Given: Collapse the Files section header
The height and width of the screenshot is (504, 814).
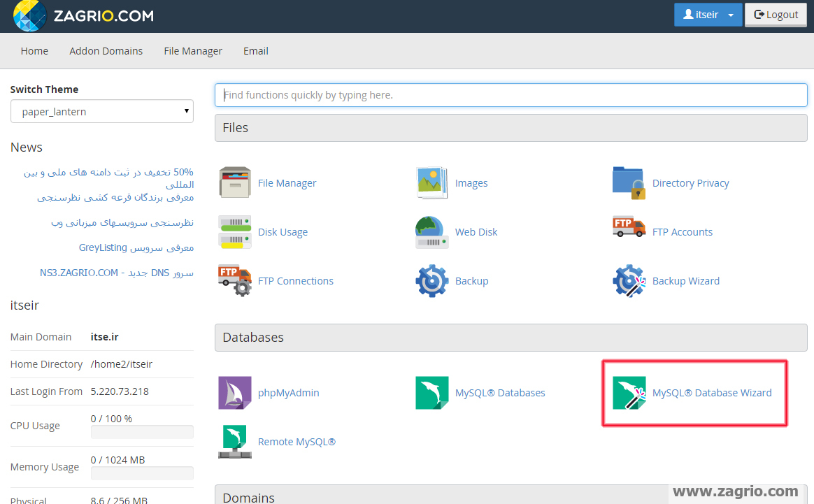Looking at the screenshot, I should [510, 128].
